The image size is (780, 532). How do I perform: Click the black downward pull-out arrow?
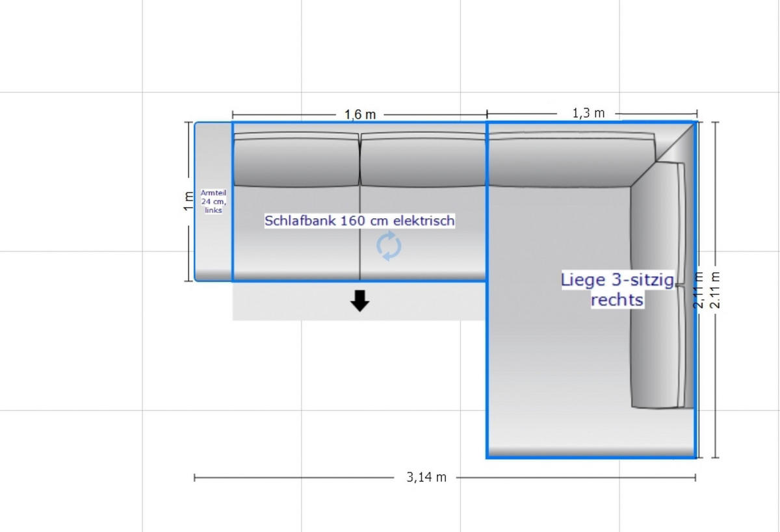(x=359, y=301)
